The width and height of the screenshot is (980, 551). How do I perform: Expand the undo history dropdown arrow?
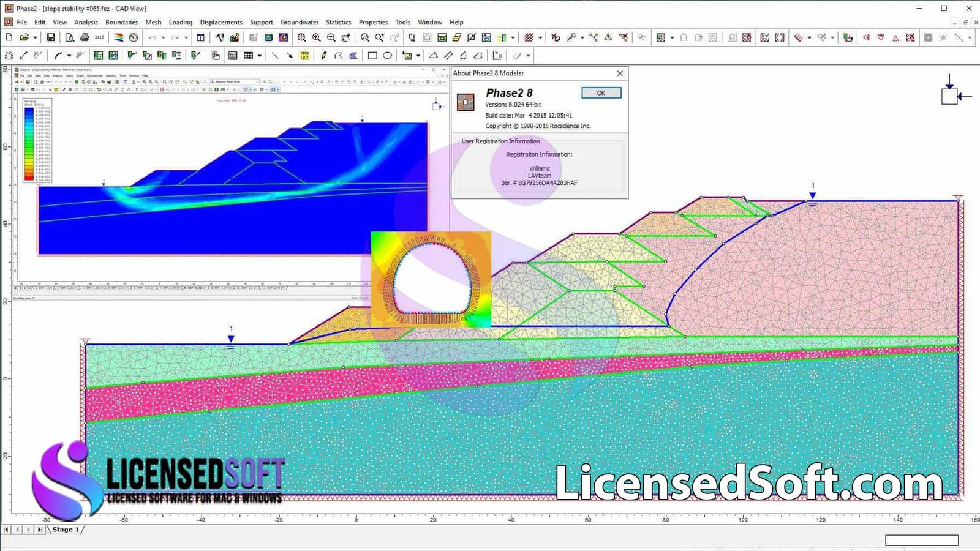click(163, 37)
